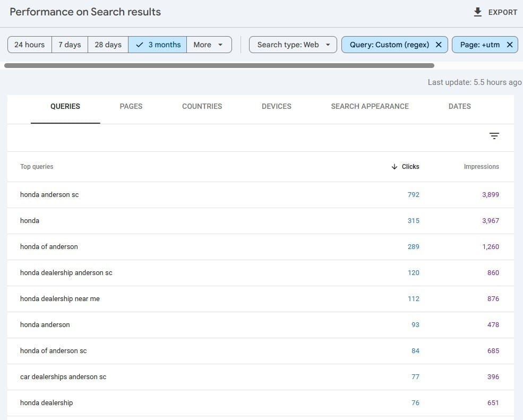Select the 'honda anderson sc' query row
Screen dimensions: 523x420
pos(260,195)
